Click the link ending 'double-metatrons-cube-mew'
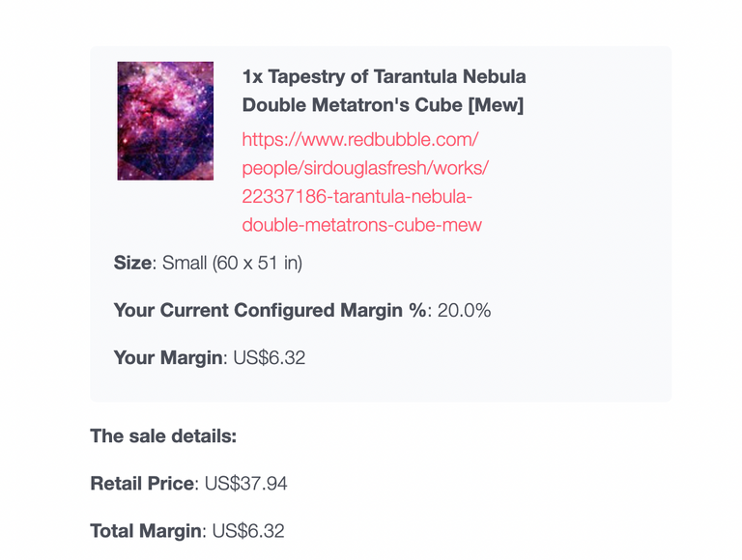 pyautogui.click(x=361, y=225)
